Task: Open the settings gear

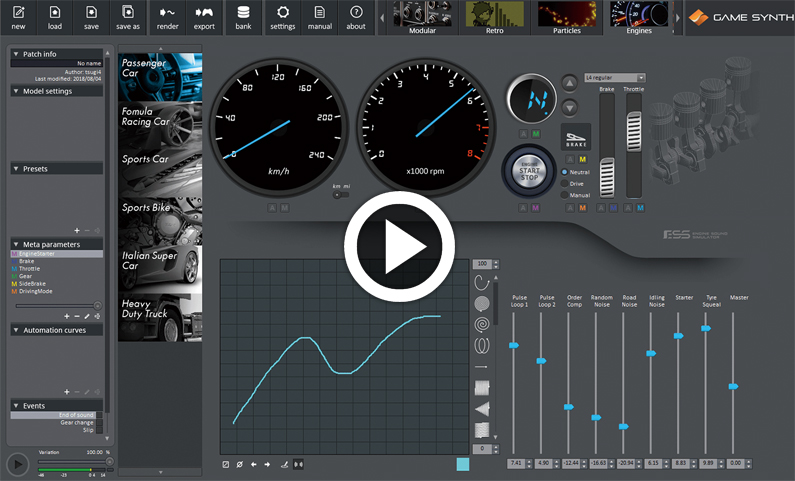Action: coord(283,12)
